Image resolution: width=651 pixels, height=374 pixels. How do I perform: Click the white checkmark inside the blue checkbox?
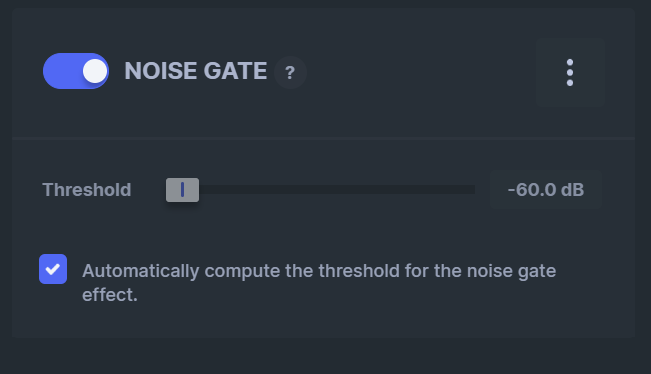tap(53, 269)
